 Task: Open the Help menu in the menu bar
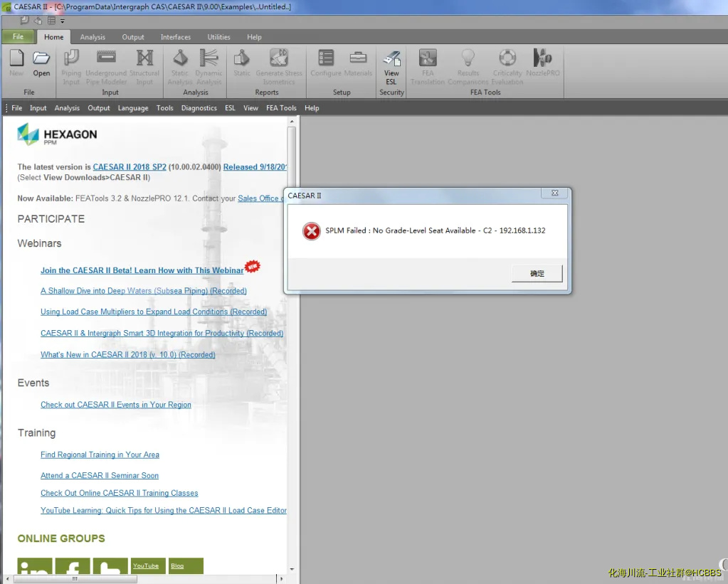click(312, 108)
